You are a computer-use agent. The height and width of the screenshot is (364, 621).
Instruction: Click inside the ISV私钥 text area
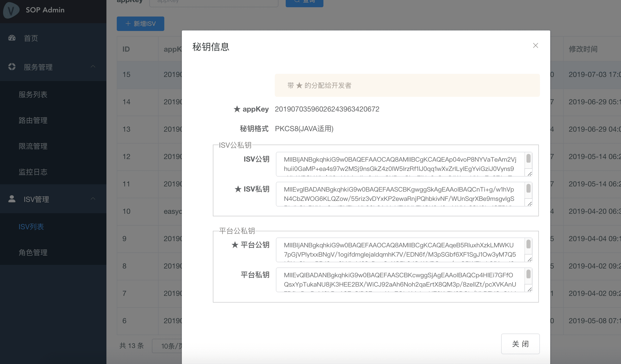(x=399, y=194)
